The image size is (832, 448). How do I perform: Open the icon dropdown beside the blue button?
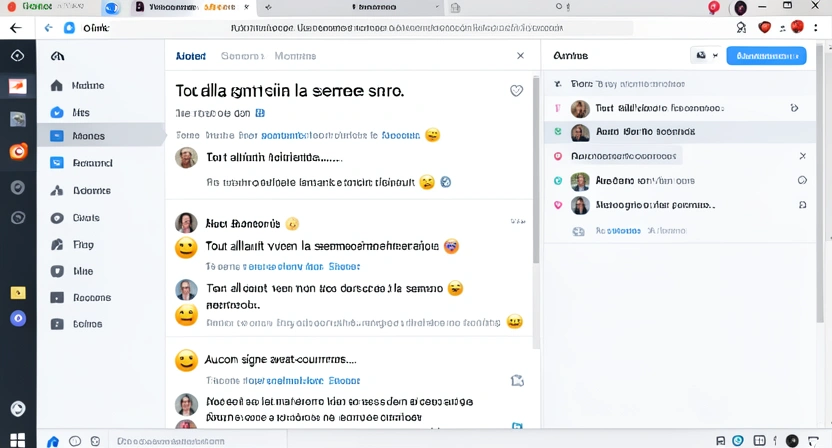click(706, 56)
